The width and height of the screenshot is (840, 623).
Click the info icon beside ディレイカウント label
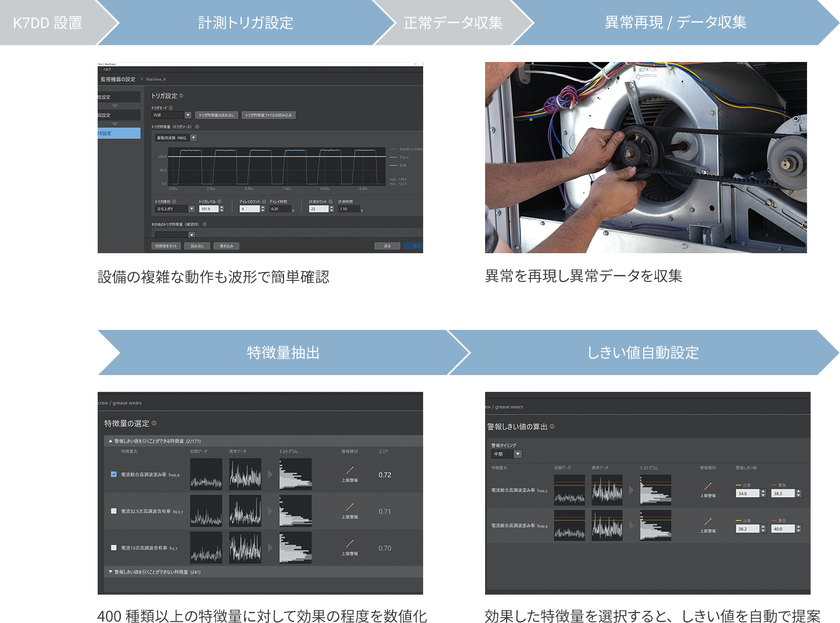point(264,201)
